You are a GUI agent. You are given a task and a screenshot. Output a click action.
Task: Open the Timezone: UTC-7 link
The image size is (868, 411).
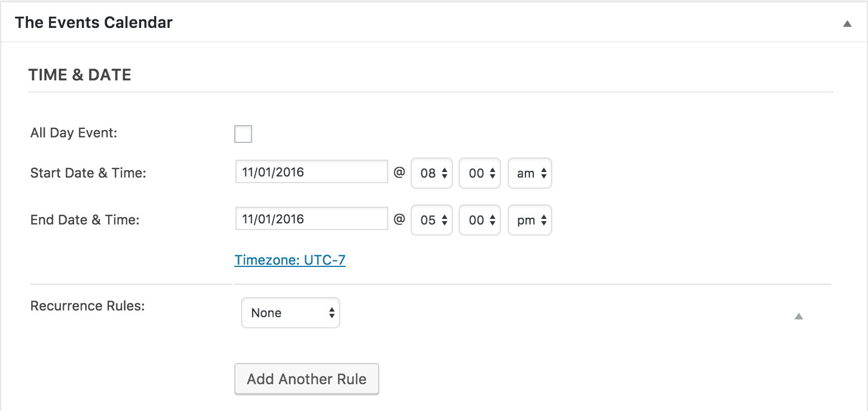pos(290,260)
